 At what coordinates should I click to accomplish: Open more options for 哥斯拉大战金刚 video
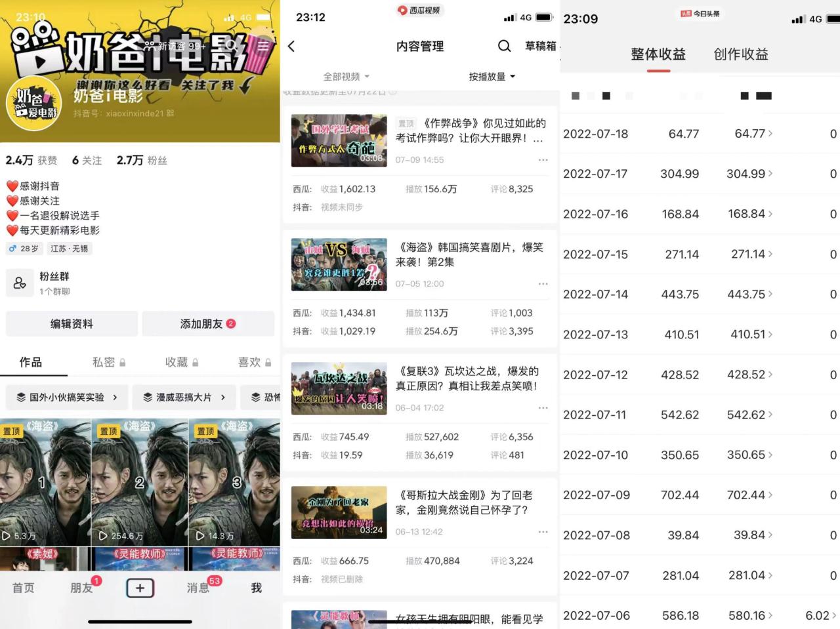point(543,532)
